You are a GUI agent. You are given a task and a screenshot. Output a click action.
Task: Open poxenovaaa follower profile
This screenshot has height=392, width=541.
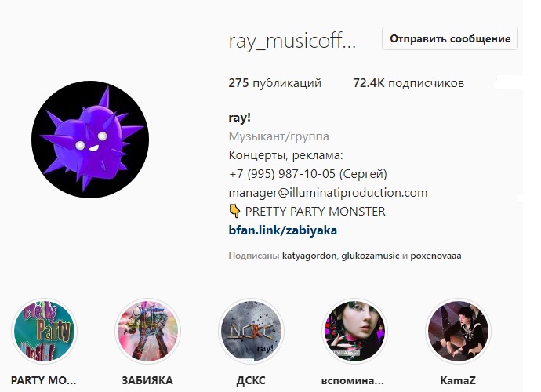click(436, 256)
